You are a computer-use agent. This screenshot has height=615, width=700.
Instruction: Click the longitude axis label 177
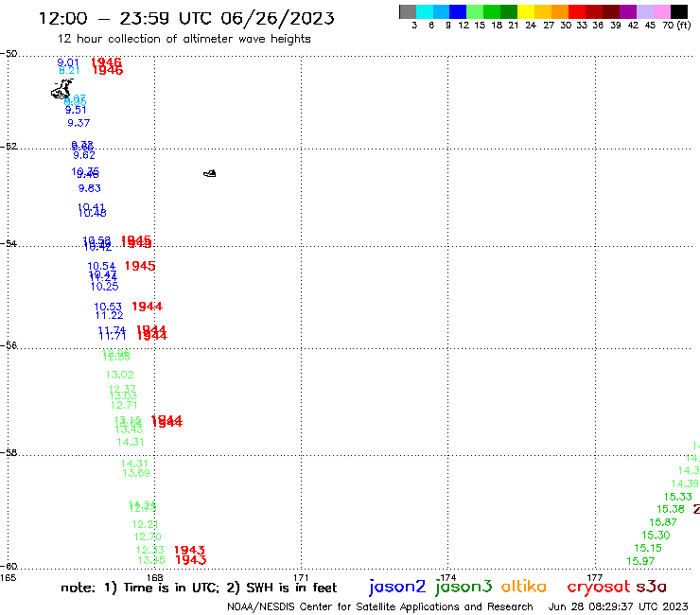pos(595,578)
